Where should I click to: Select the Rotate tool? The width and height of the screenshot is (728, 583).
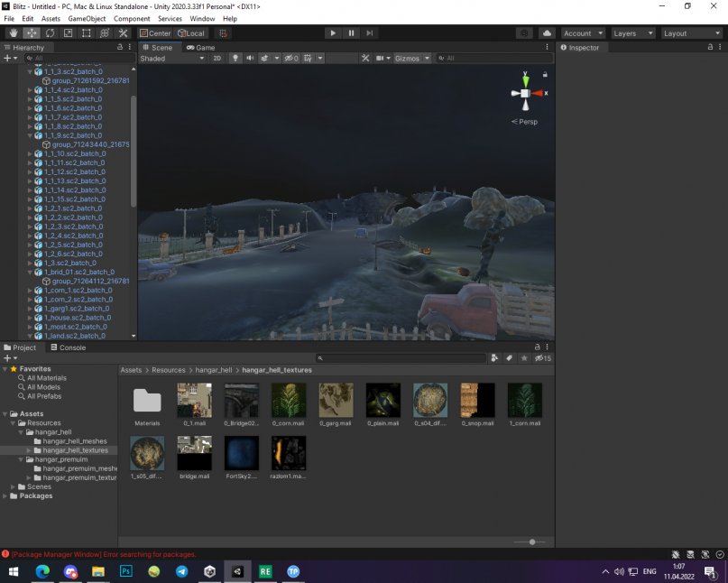pos(50,33)
